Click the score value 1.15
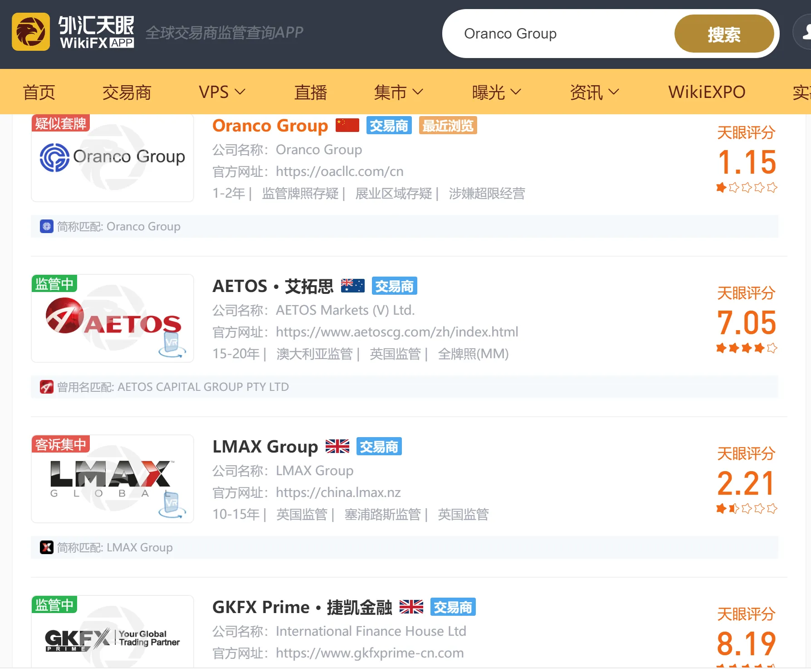 coord(747,162)
